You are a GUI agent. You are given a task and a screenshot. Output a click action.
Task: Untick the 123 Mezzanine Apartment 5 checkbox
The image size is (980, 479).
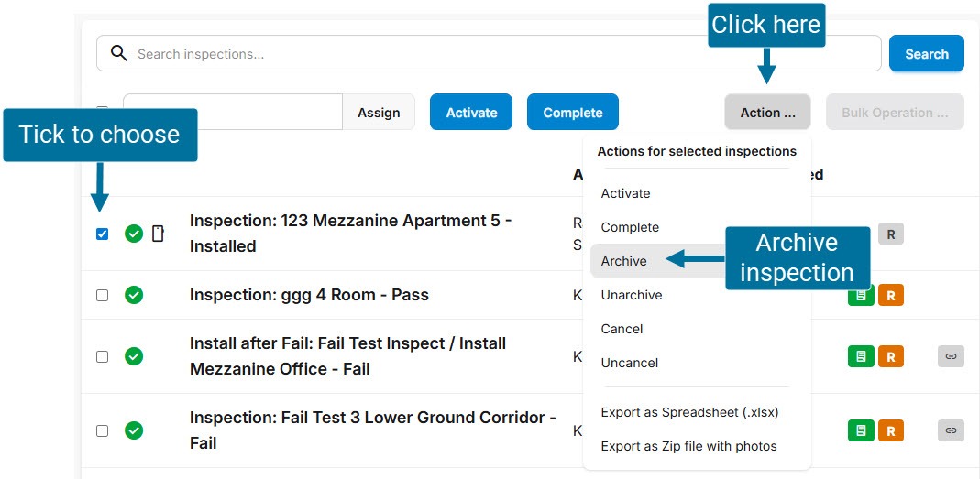click(102, 234)
